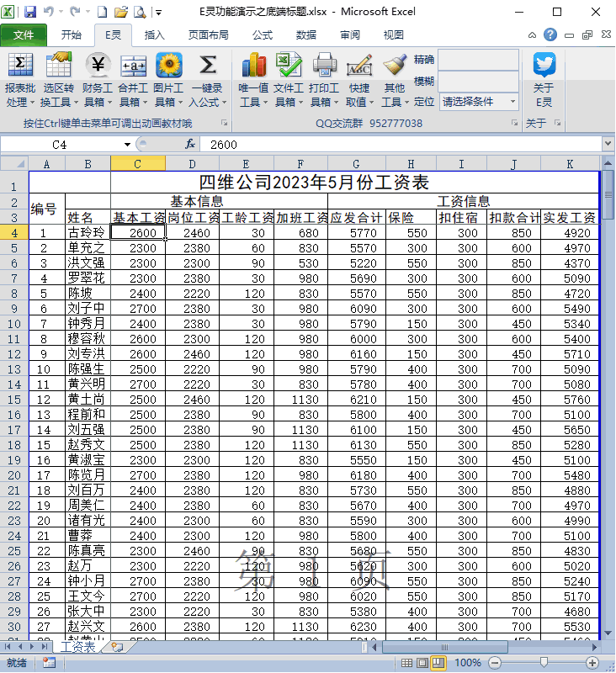Open the 图片工具箱 sunflower icon
The height and width of the screenshot is (673, 616).
tap(168, 66)
